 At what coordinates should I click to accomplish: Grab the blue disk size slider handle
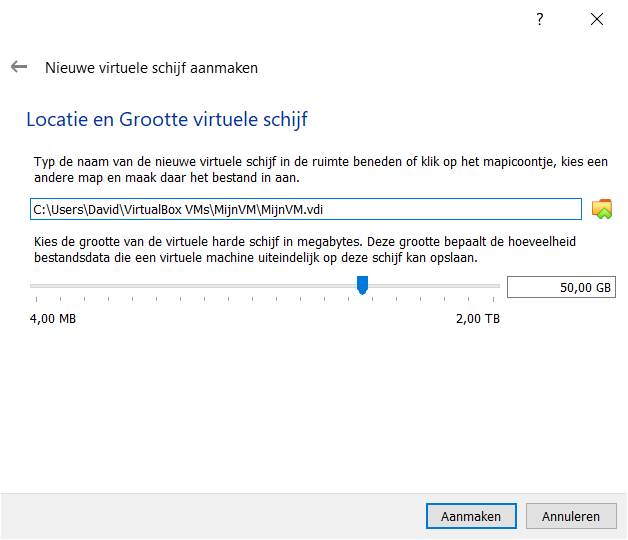[x=362, y=286]
